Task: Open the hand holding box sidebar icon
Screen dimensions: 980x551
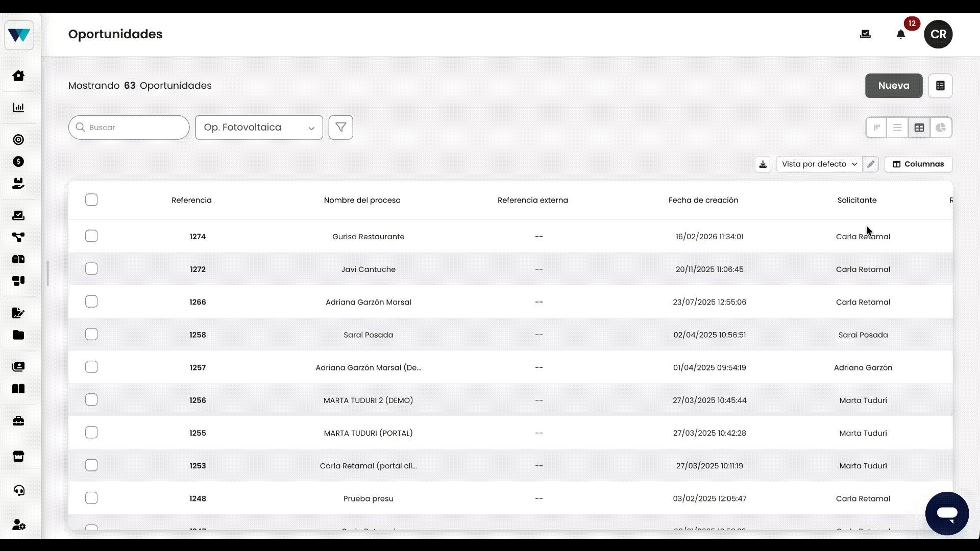Action: pos(18,183)
